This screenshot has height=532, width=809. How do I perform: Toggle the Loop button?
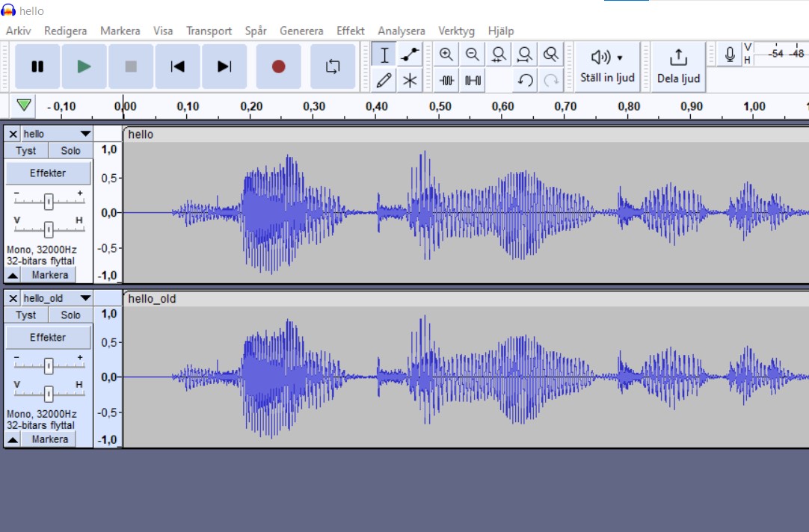point(333,66)
